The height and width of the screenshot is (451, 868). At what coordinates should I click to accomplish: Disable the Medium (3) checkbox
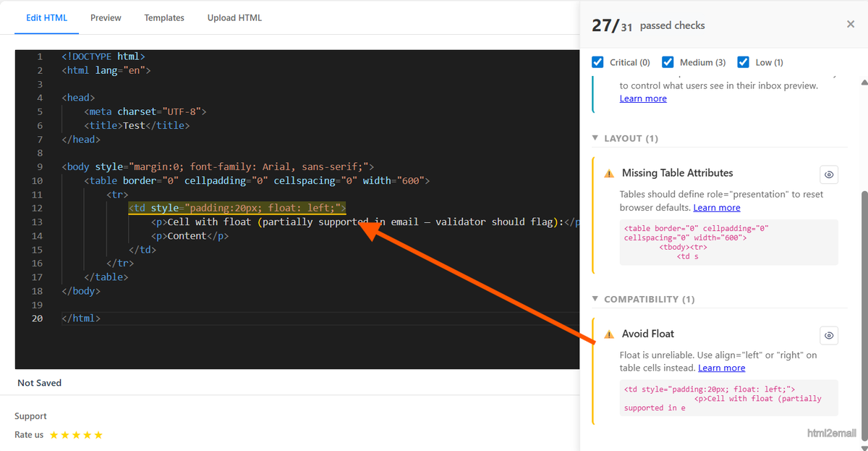click(x=667, y=62)
